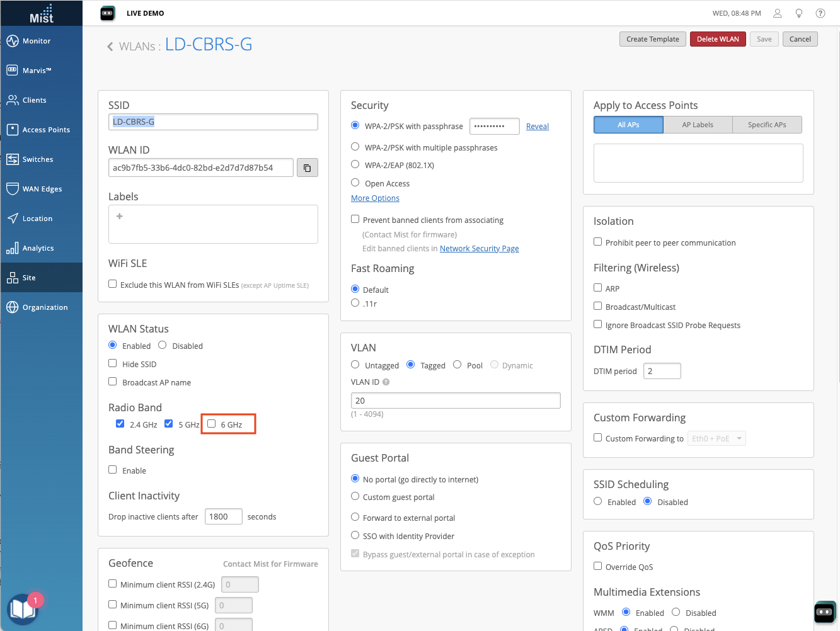
Task: Reveal the WPA-2 passphrase
Action: pyautogui.click(x=538, y=127)
